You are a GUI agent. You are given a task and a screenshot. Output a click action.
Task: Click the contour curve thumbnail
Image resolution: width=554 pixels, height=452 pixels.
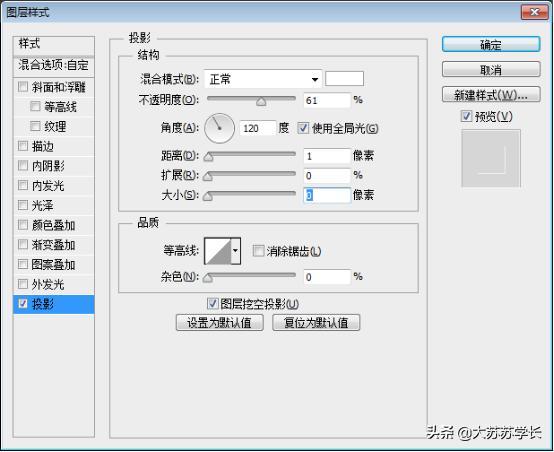point(218,251)
